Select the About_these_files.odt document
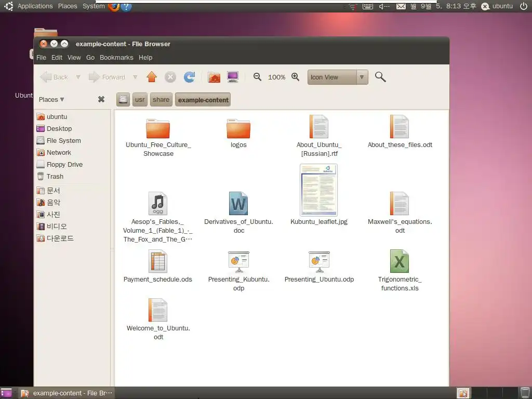The width and height of the screenshot is (532, 399). (400, 131)
